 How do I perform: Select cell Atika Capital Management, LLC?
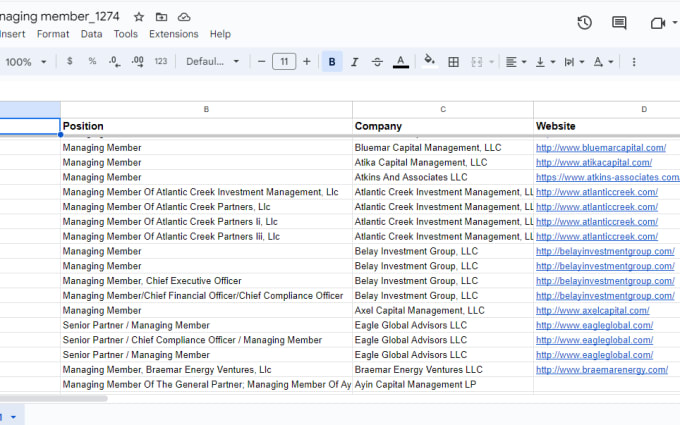[443, 163]
